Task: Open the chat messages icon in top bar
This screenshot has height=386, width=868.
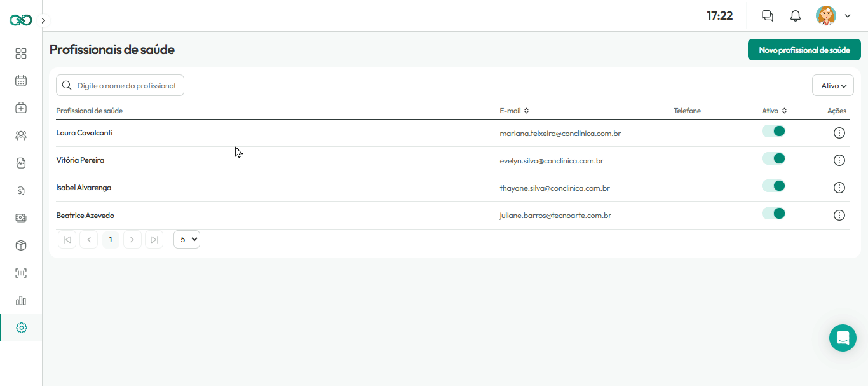Action: [x=768, y=16]
